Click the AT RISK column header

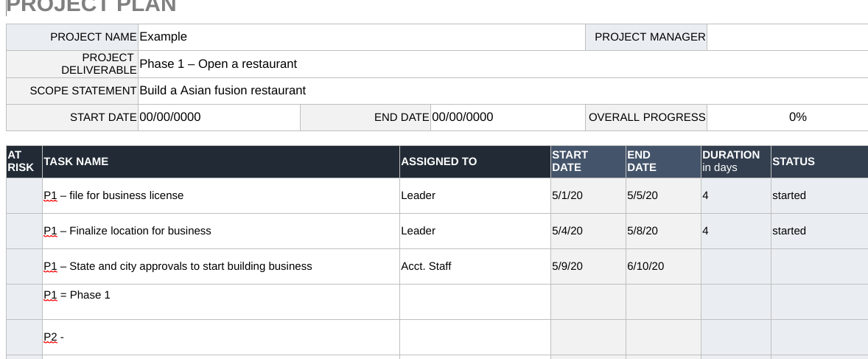pos(24,161)
